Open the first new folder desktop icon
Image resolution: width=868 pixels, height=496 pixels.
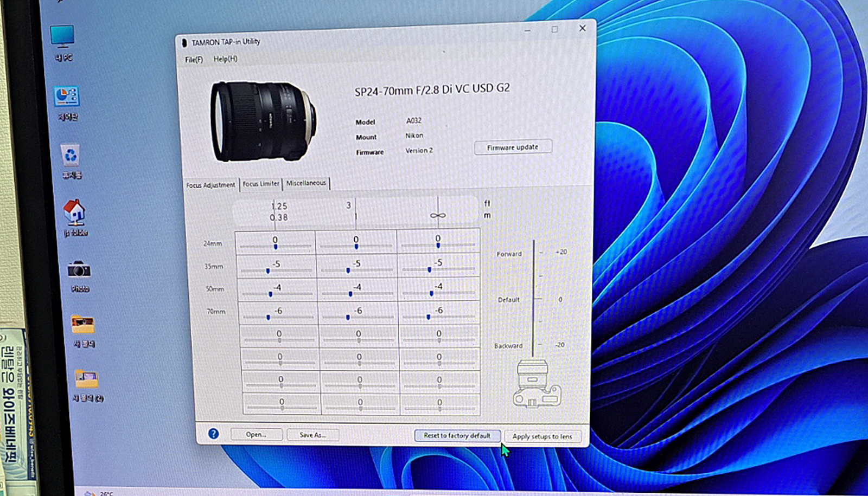pos(83,331)
